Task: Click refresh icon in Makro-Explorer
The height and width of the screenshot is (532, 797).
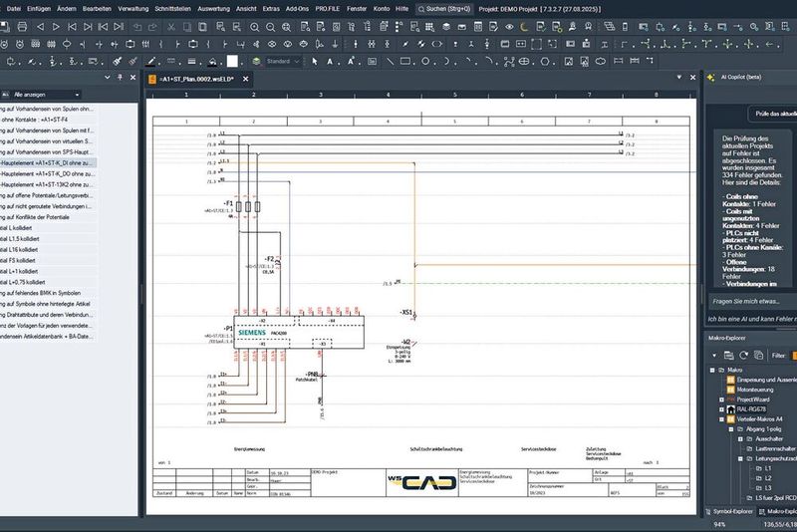Action: pyautogui.click(x=742, y=354)
